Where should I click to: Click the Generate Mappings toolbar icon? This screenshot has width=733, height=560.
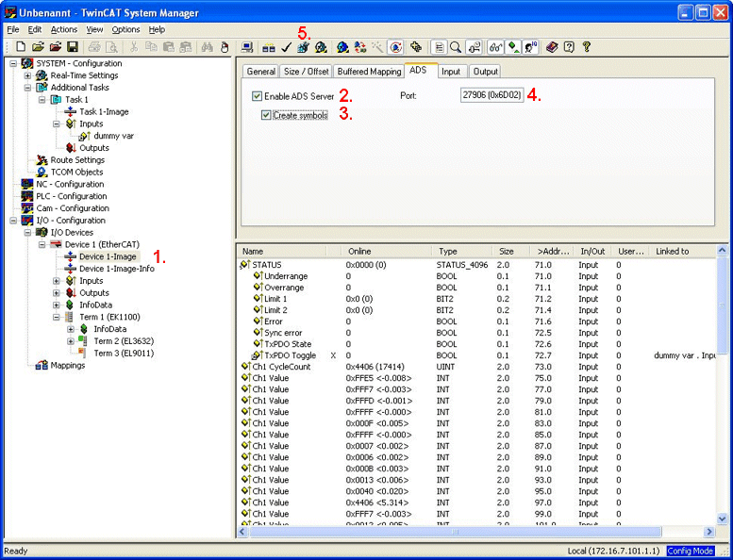point(268,47)
